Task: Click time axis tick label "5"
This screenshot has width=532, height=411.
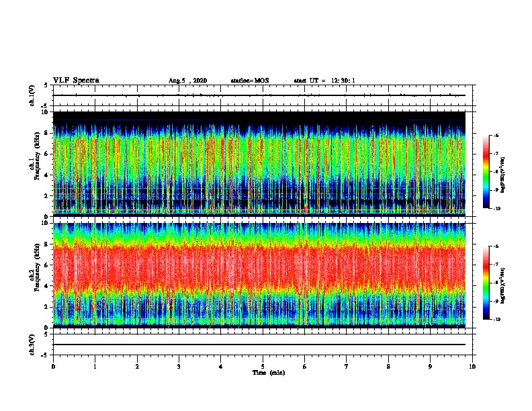Action: point(263,367)
